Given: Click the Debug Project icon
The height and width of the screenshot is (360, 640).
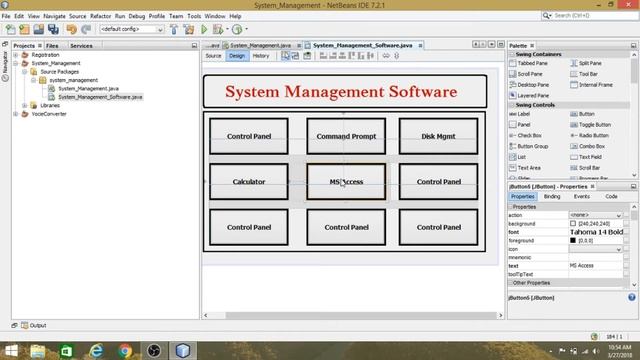Looking at the screenshot, I should point(218,29).
